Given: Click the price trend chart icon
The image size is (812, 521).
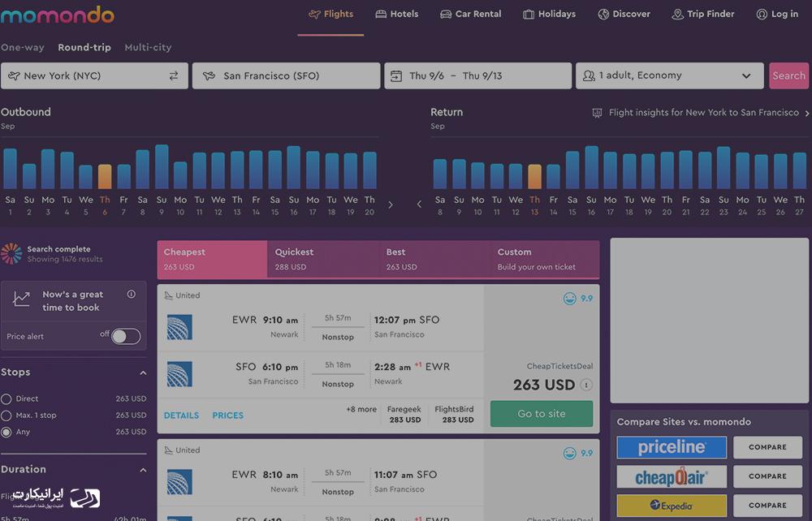Looking at the screenshot, I should [21, 299].
